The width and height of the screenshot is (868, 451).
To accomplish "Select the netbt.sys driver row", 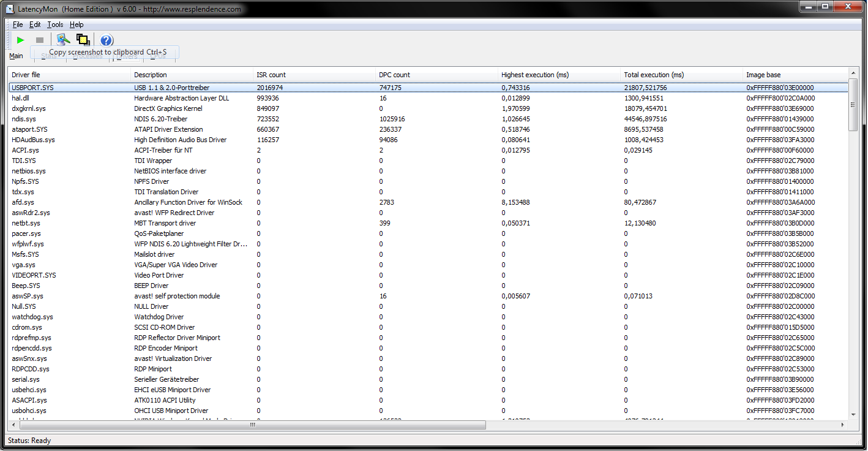I will [428, 223].
